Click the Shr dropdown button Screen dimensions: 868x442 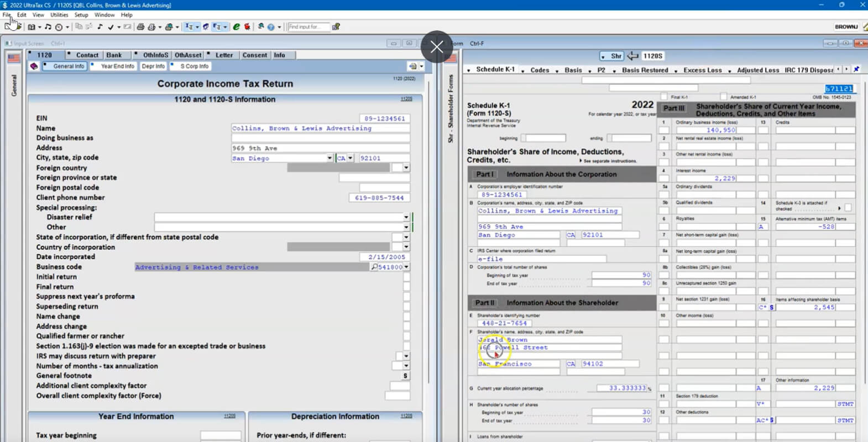tap(612, 56)
